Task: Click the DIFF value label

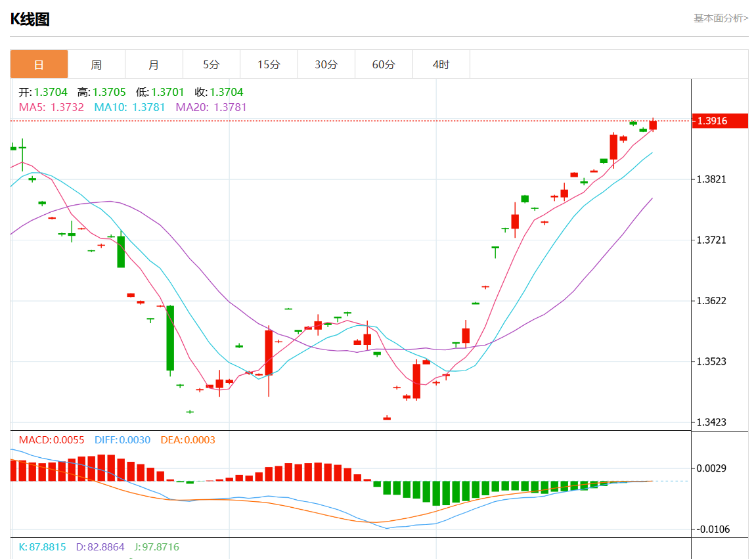Action: [122, 440]
